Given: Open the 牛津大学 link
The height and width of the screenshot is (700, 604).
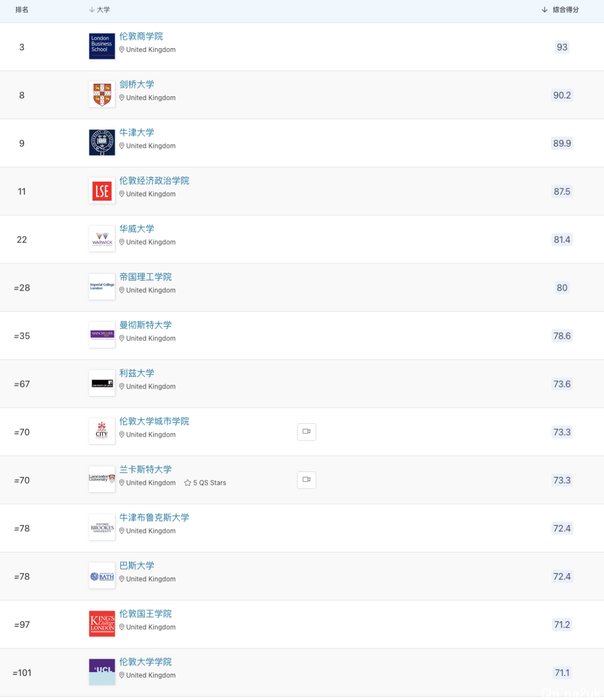Looking at the screenshot, I should [136, 133].
